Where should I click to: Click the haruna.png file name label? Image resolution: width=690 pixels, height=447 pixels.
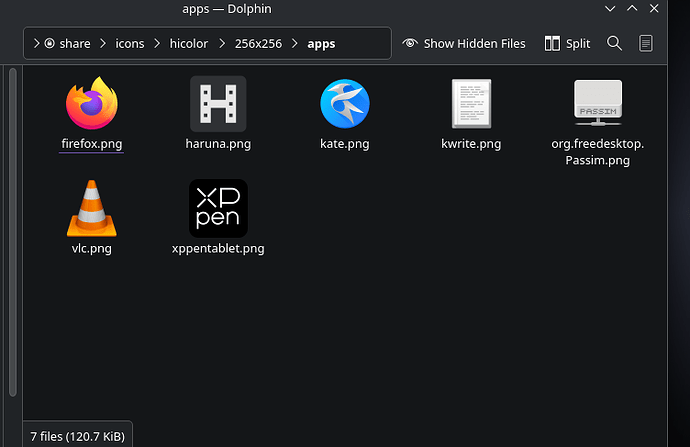click(218, 144)
